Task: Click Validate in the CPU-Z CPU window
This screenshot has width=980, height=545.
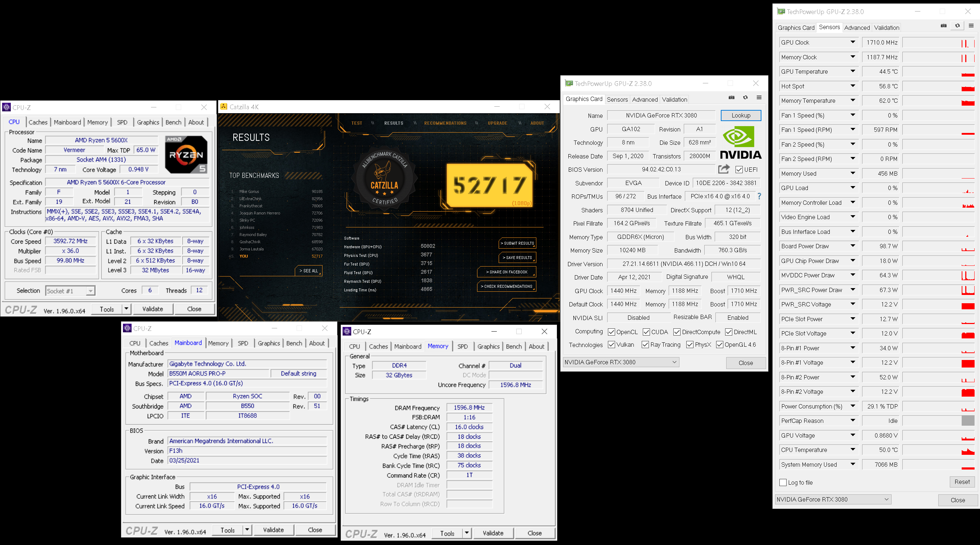Action: [x=152, y=309]
